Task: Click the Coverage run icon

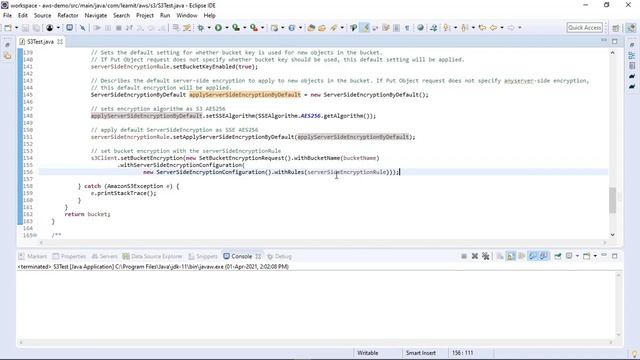Action: pyautogui.click(x=236, y=28)
